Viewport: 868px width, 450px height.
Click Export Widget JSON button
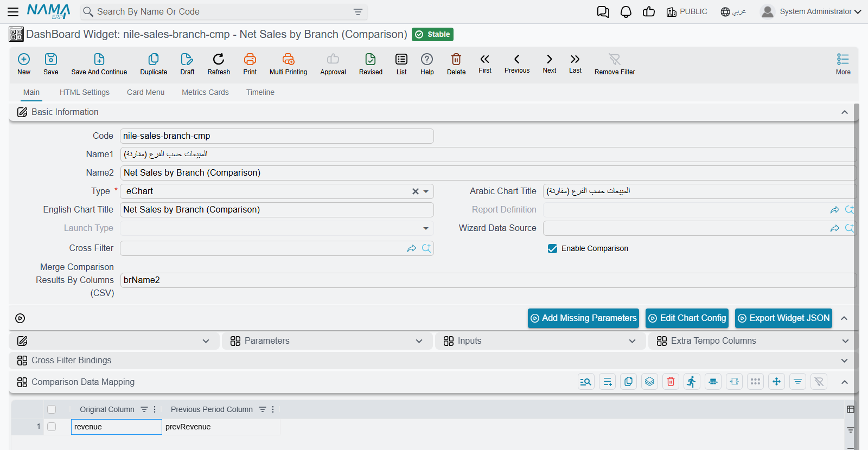784,318
